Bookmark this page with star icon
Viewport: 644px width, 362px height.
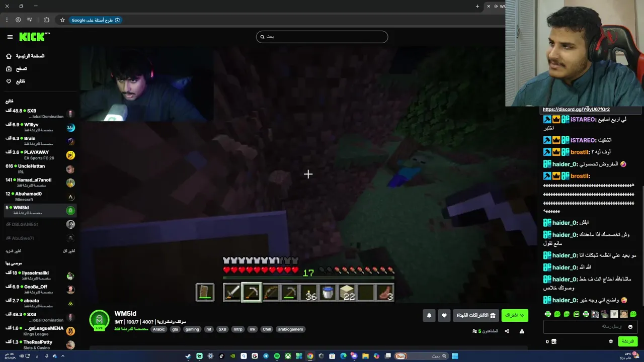point(62,20)
